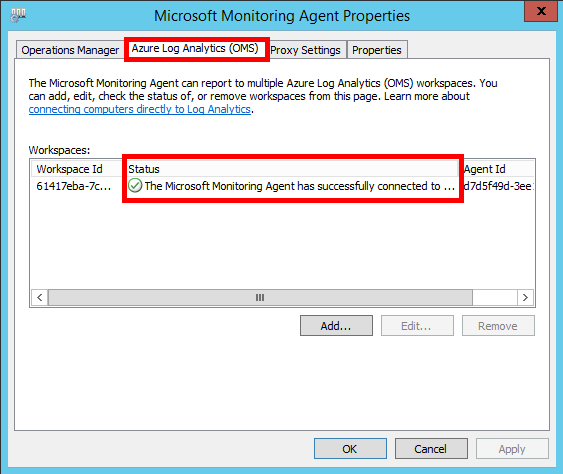This screenshot has height=474, width=563.
Task: Select workspace row 61417eba-7c...
Action: [x=283, y=186]
